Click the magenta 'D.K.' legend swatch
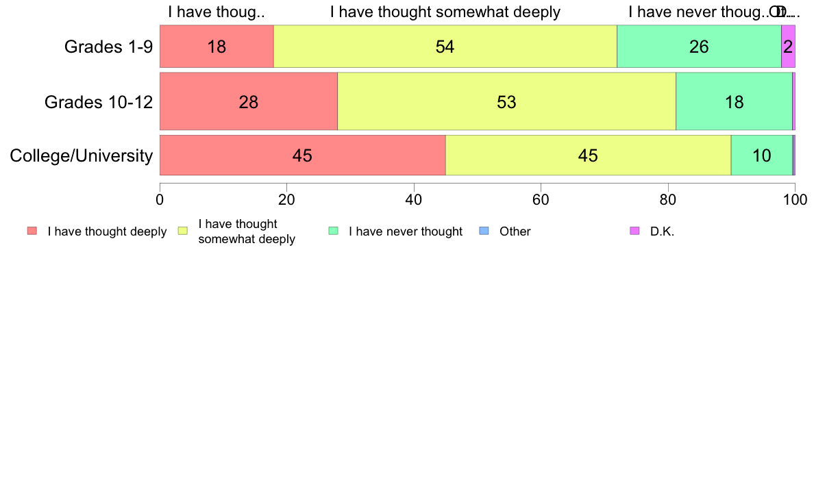 point(634,231)
